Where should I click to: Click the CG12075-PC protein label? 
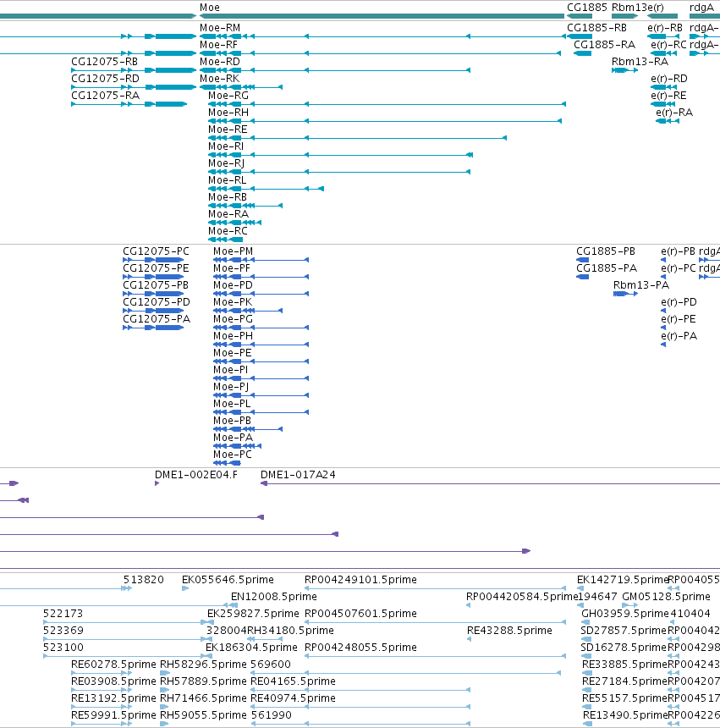156,251
